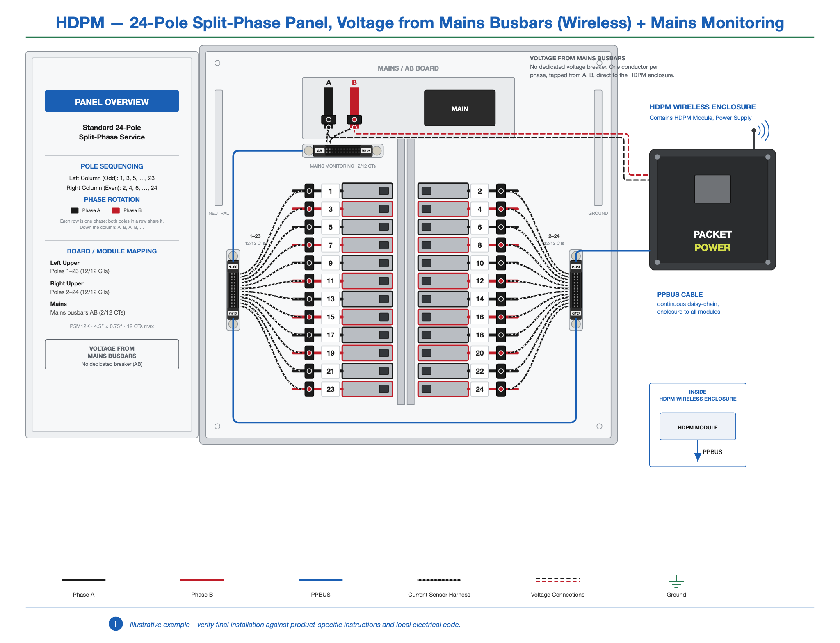840x643 pixels.
Task: Click the 'P5M12K · 4.5″ × 0.75″' spec text
Action: coord(112,326)
